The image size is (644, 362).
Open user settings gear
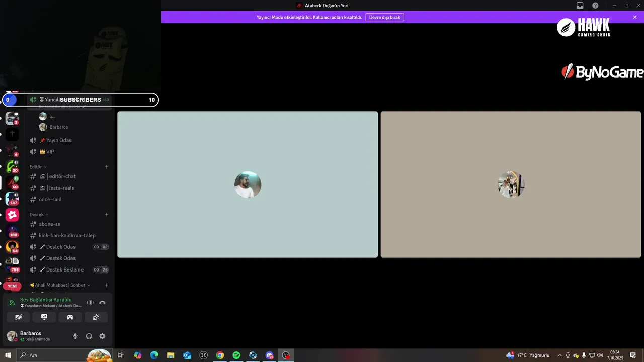102,336
